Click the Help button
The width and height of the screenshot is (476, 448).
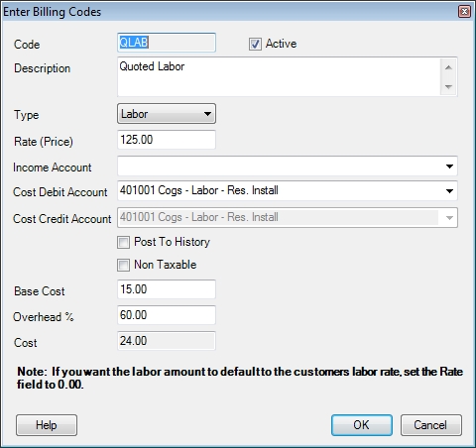pyautogui.click(x=47, y=425)
